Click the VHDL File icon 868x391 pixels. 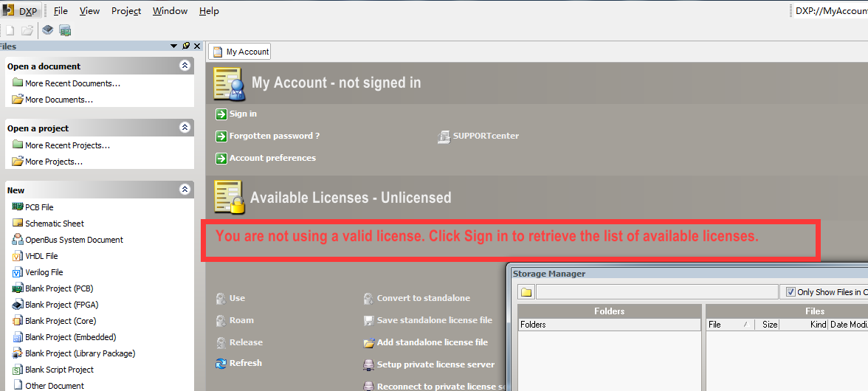pos(17,256)
